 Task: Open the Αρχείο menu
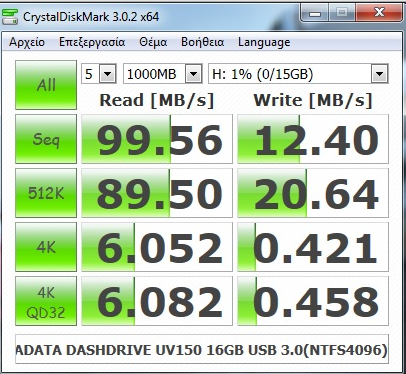click(x=27, y=42)
